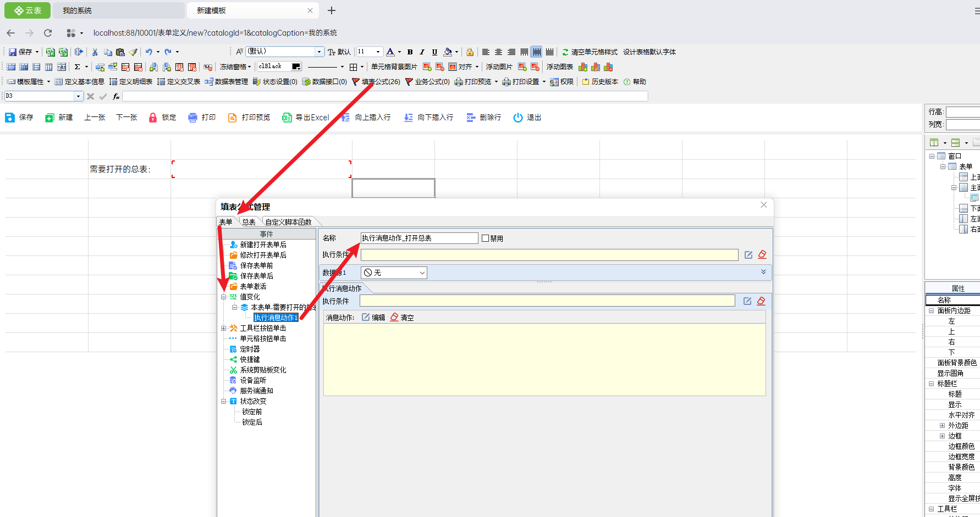Click the 名称 input field

419,238
